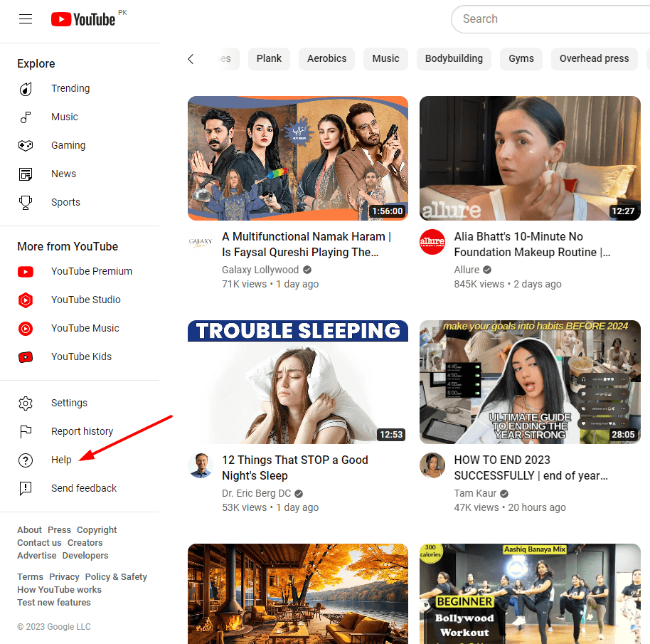
Task: Select the Bodybuilding filter chip
Action: tap(454, 58)
